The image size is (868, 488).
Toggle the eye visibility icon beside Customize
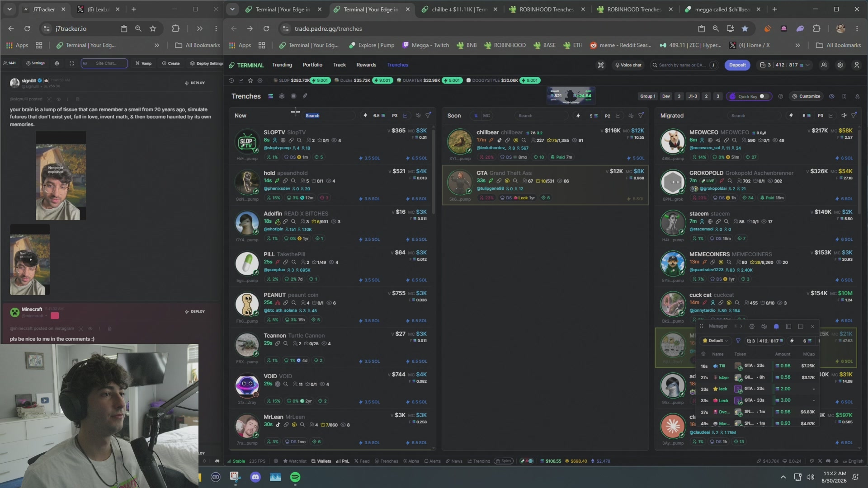[x=832, y=96]
